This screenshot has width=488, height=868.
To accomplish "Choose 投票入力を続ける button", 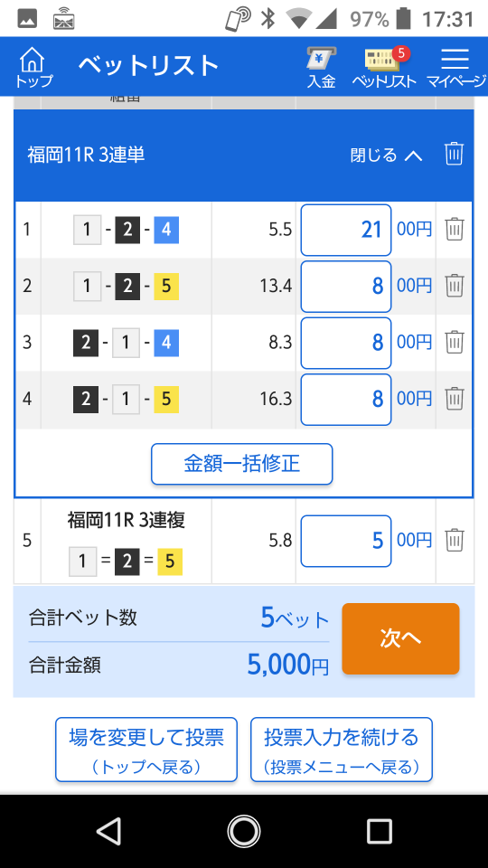I will point(342,750).
